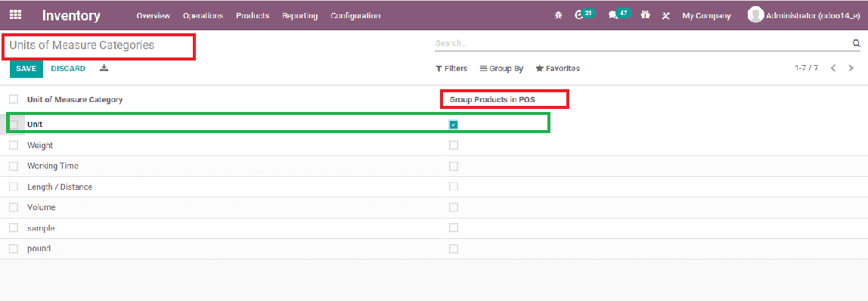The height and width of the screenshot is (301, 868).
Task: Uncheck Group Products in POS for Unit
Action: pos(454,125)
